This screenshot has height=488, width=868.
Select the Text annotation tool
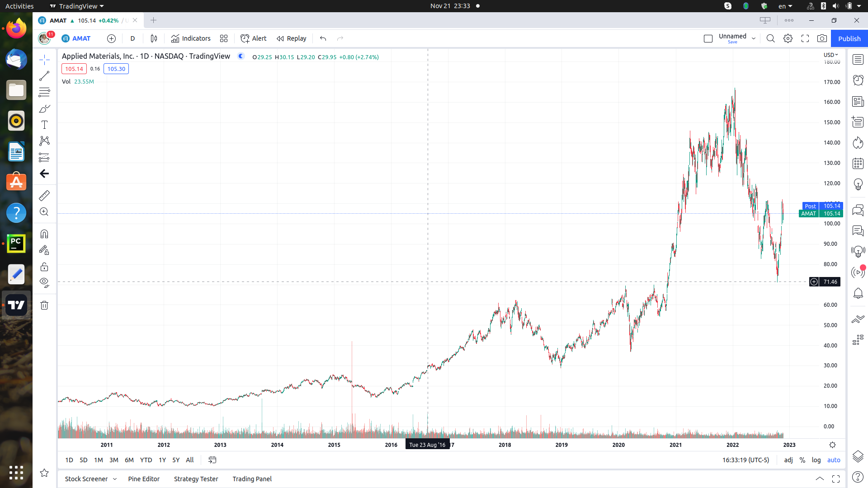click(x=44, y=125)
